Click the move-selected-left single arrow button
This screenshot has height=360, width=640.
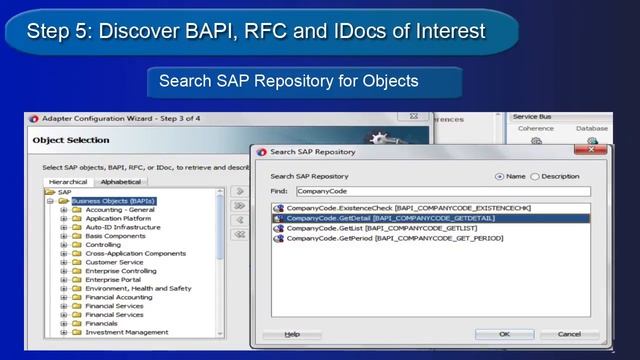tap(240, 220)
